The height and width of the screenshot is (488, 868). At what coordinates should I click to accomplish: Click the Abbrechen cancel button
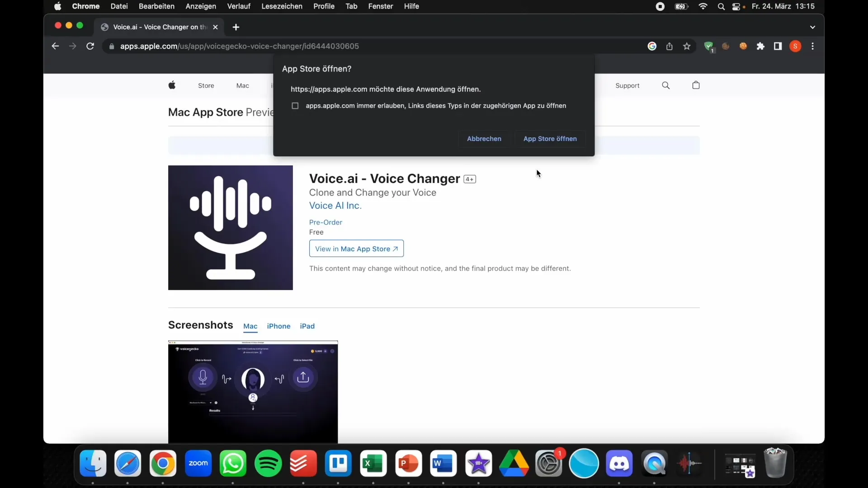(x=485, y=139)
